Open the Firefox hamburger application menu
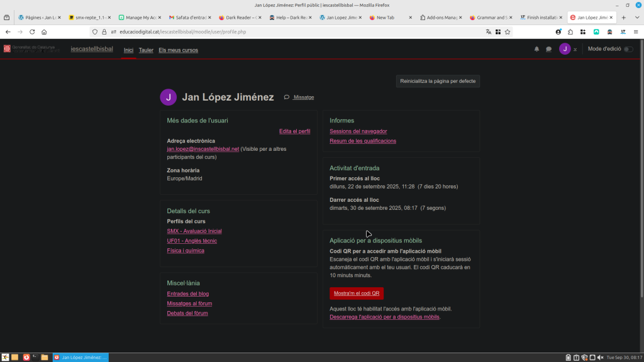 coord(635,31)
